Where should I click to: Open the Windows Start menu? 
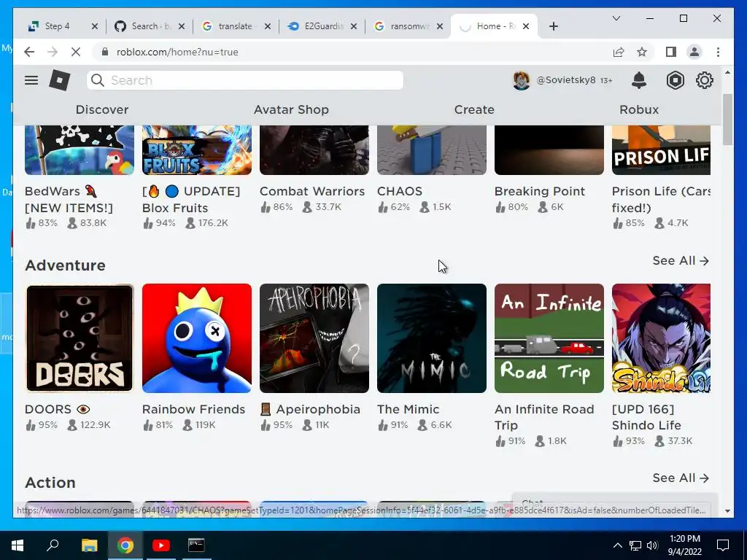[x=18, y=545]
